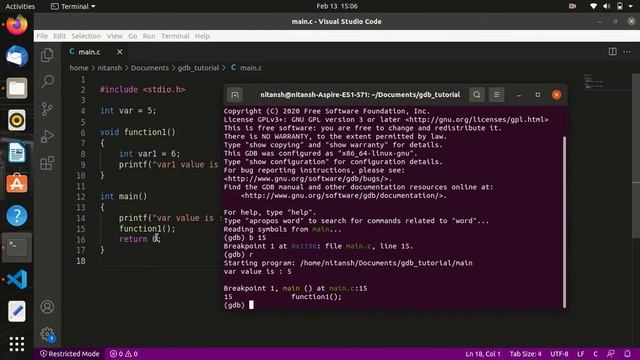Click the terminal window scrollbar

click(564, 222)
